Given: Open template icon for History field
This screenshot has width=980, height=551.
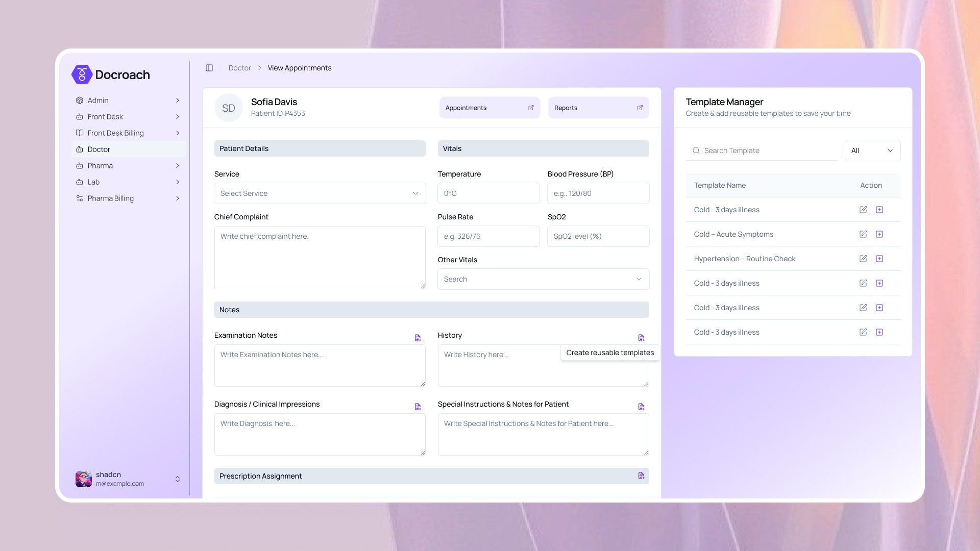Looking at the screenshot, I should pos(642,338).
